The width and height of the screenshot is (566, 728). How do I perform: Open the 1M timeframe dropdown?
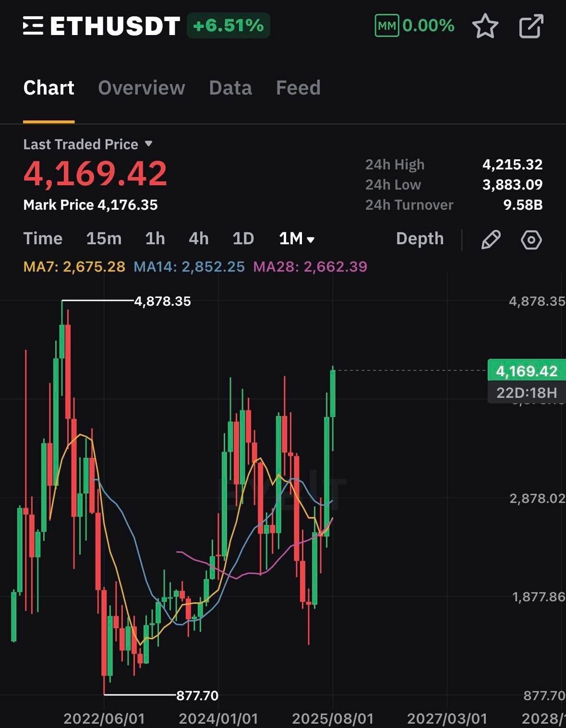pos(296,239)
